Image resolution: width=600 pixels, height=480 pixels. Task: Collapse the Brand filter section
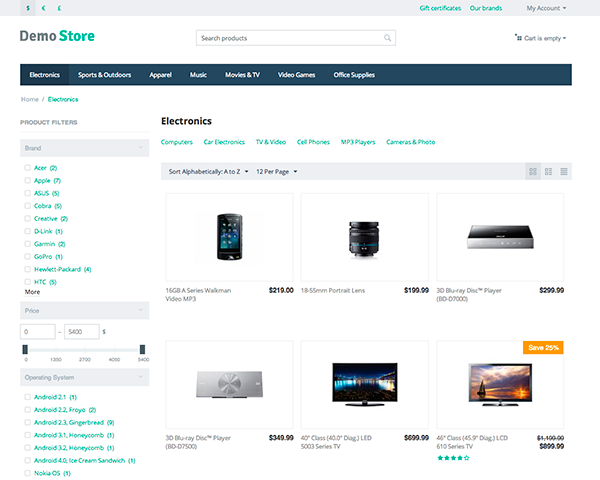point(85,148)
